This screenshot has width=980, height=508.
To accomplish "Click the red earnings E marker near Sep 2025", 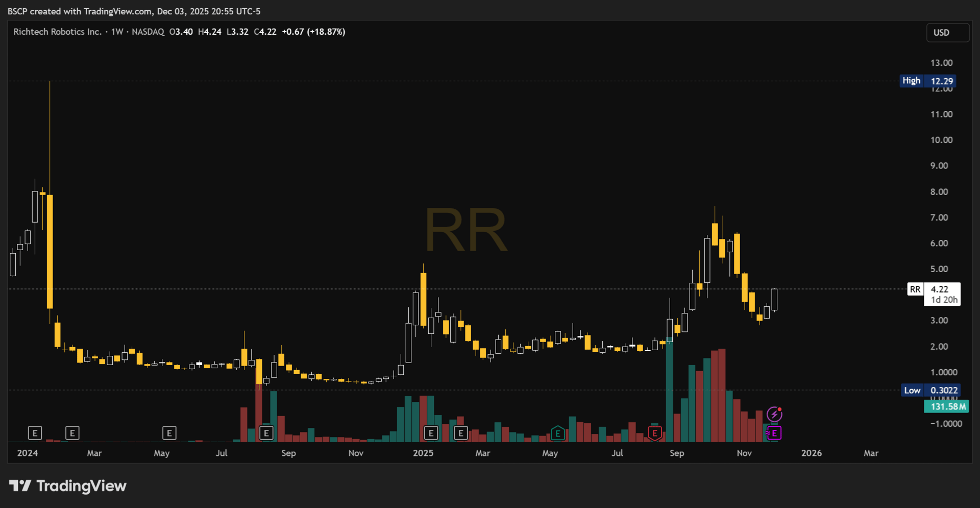I will (x=655, y=433).
